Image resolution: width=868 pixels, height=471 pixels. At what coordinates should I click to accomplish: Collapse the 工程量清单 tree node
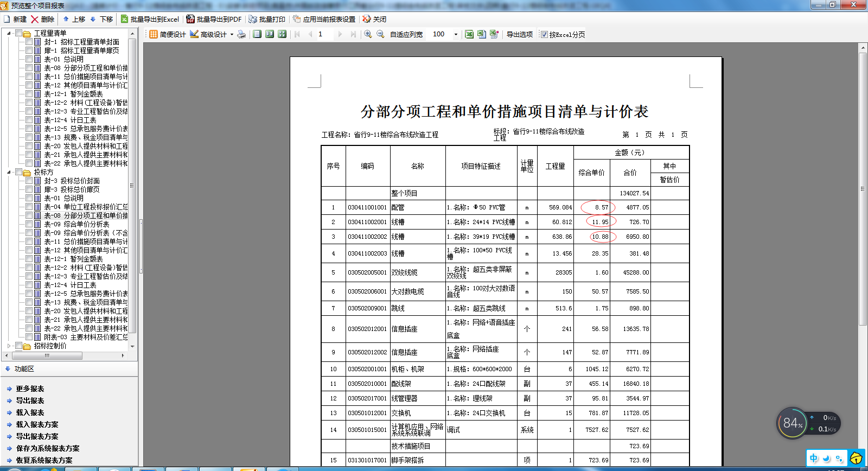point(9,33)
